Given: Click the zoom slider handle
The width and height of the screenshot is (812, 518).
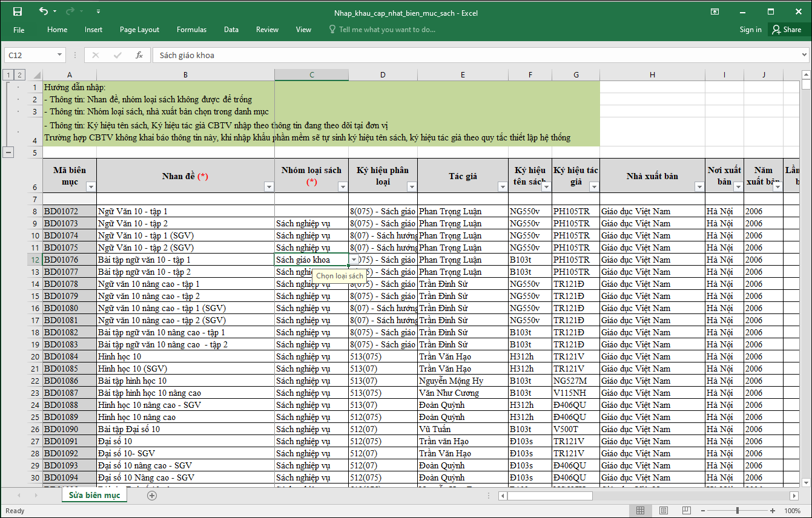Looking at the screenshot, I should [737, 511].
